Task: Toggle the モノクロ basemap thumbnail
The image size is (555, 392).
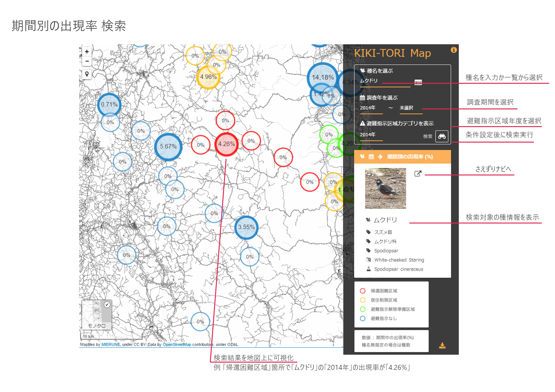Action: pyautogui.click(x=97, y=315)
